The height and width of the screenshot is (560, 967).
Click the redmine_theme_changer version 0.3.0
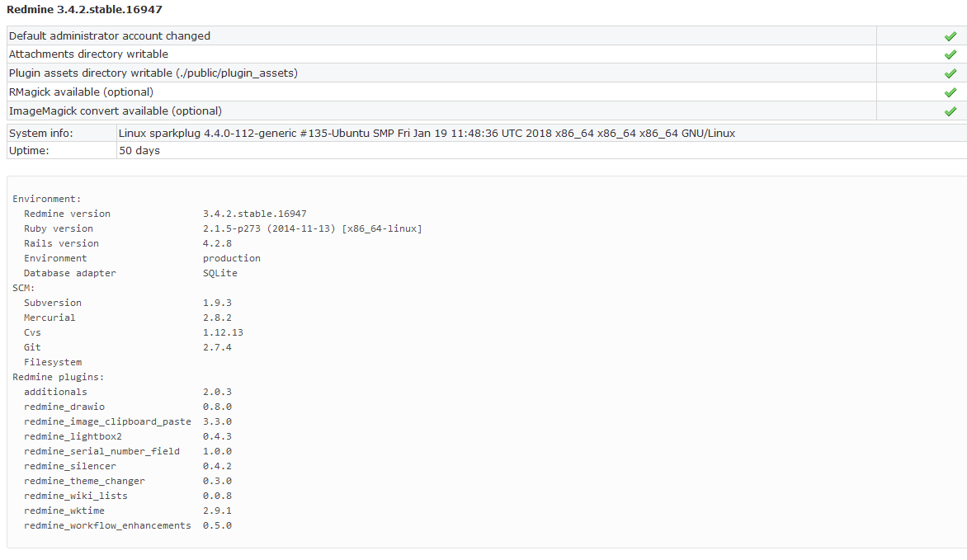coord(217,481)
